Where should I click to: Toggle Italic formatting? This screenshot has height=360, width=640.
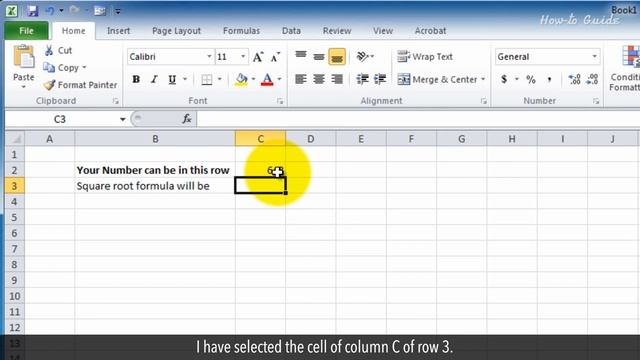(x=154, y=79)
